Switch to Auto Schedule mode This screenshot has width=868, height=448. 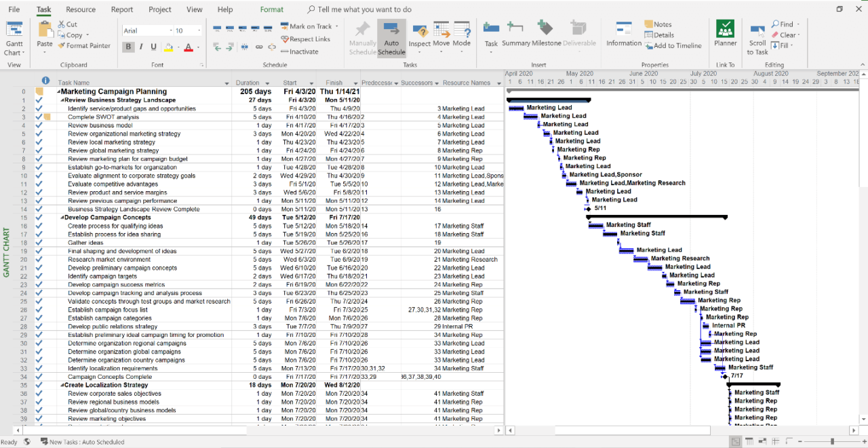click(x=391, y=37)
